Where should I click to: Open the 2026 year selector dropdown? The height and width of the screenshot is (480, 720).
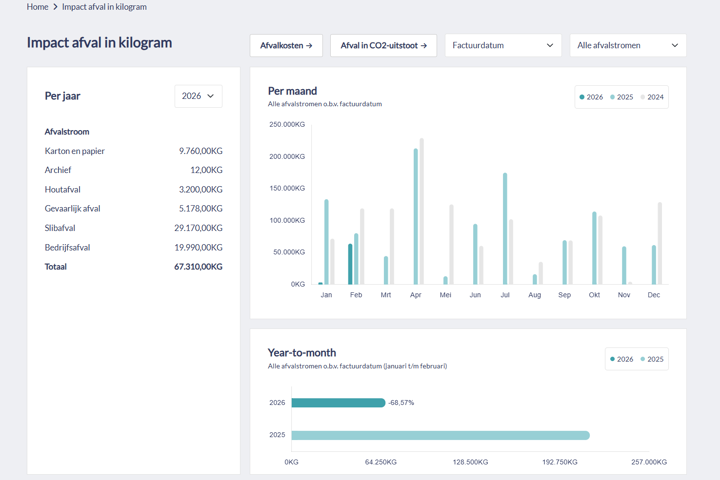(198, 96)
